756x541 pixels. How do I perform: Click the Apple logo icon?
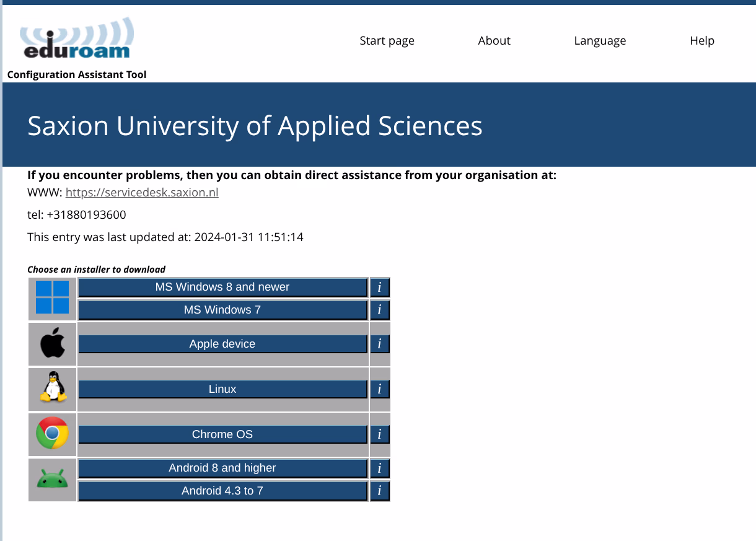point(53,343)
